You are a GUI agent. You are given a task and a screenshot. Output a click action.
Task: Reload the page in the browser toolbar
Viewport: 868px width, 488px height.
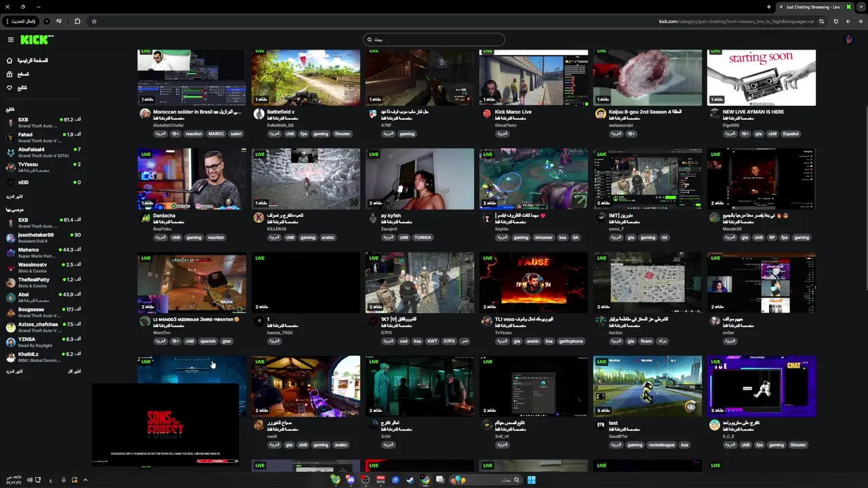(835, 21)
